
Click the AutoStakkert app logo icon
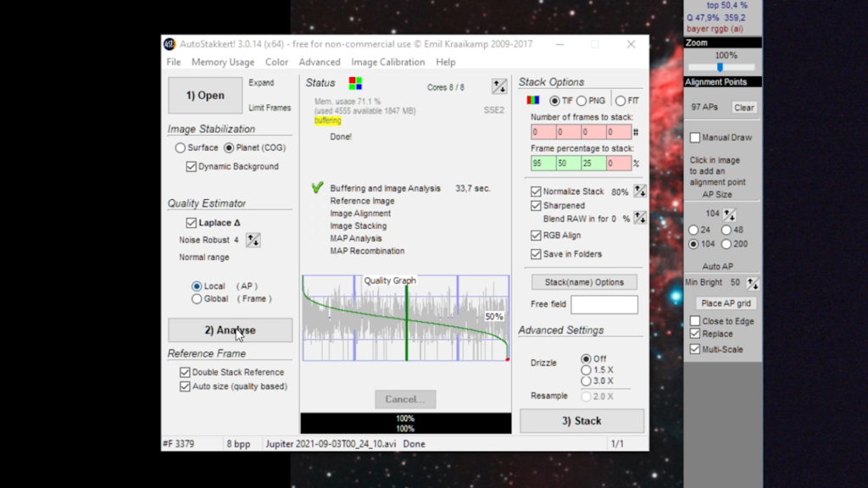coord(170,44)
